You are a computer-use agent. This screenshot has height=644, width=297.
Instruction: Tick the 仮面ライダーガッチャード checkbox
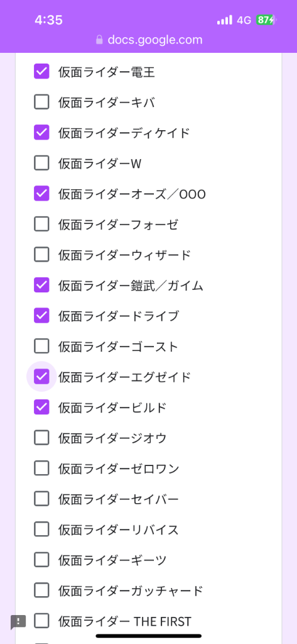pos(41,590)
